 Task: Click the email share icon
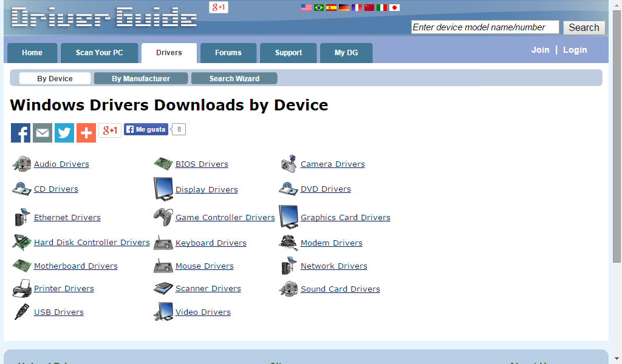pyautogui.click(x=42, y=132)
